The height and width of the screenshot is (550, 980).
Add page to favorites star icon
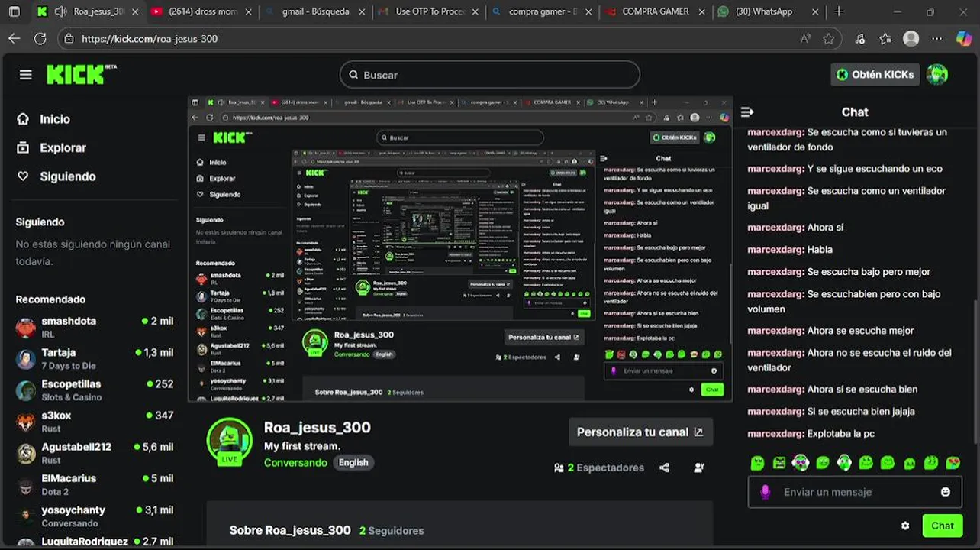pos(829,39)
